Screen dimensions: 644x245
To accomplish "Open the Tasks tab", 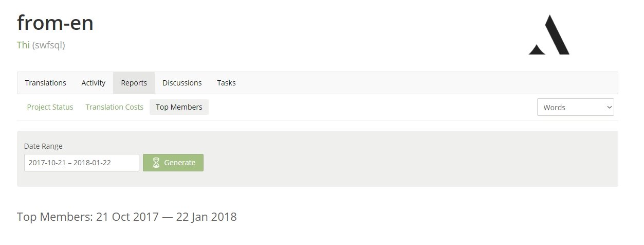I will point(226,83).
